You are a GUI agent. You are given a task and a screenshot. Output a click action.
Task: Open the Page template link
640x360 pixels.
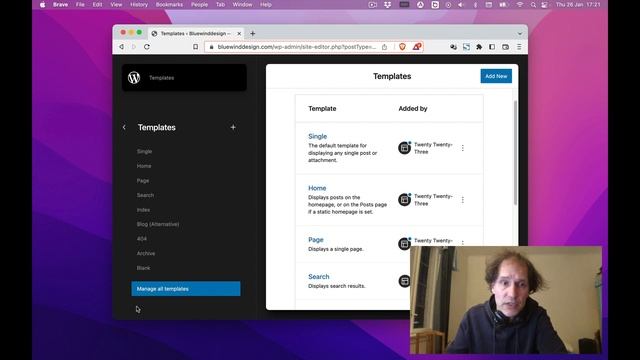(x=316, y=240)
